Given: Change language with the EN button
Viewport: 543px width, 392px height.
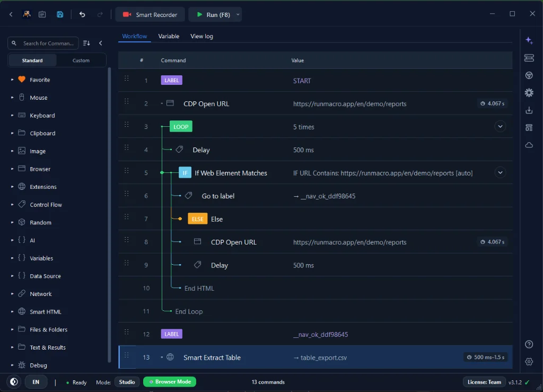Looking at the screenshot, I should coord(36,382).
